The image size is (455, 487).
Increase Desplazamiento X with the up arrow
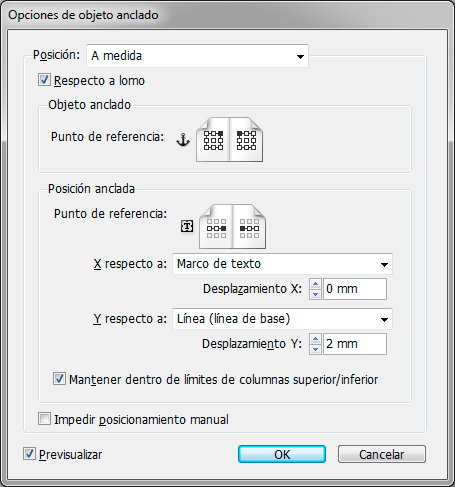(315, 284)
